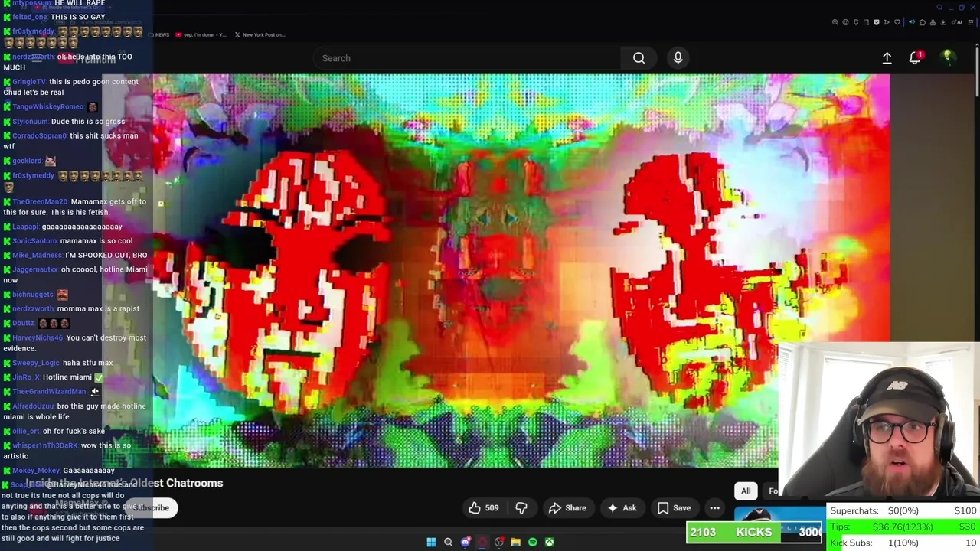Click the "Tips: $36.76(123%)" goal row
The image size is (980, 551).
(x=903, y=527)
